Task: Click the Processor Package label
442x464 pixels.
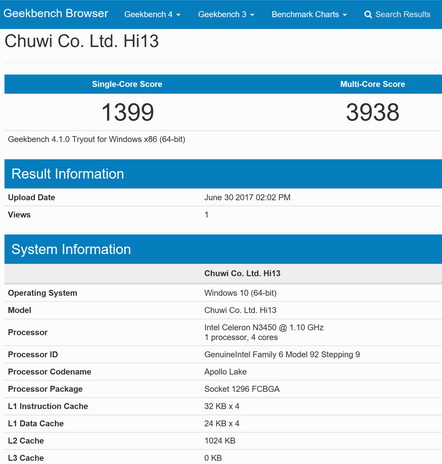Action: pos(45,389)
